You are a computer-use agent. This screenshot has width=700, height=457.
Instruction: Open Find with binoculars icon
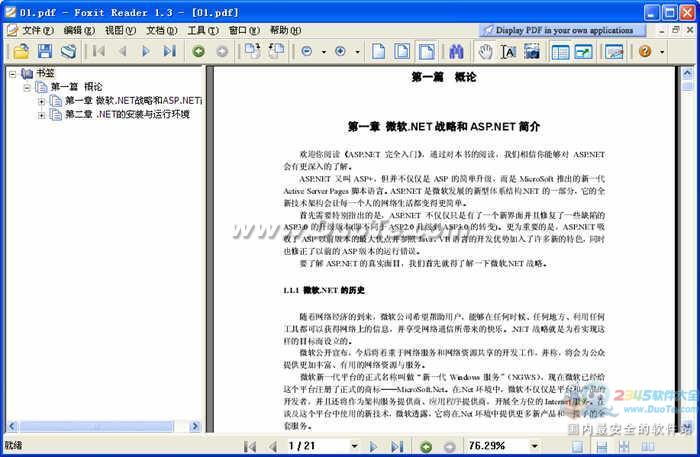click(456, 52)
